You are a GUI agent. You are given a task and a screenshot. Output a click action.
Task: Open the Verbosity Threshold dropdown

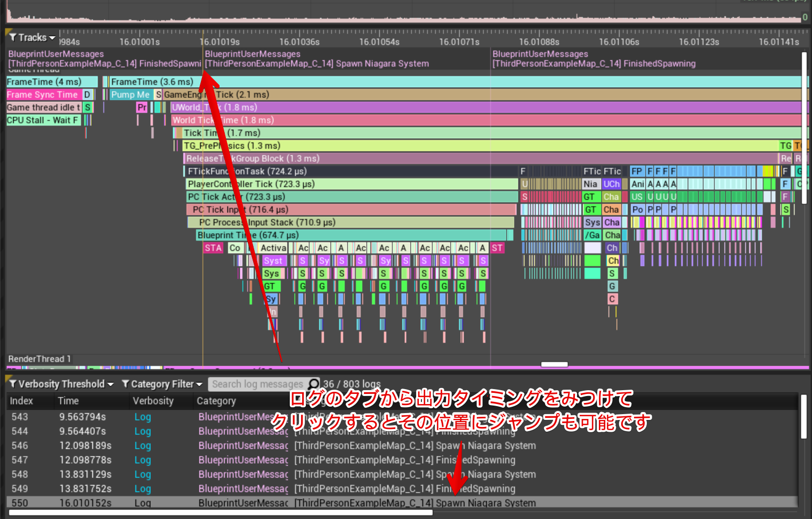point(111,384)
